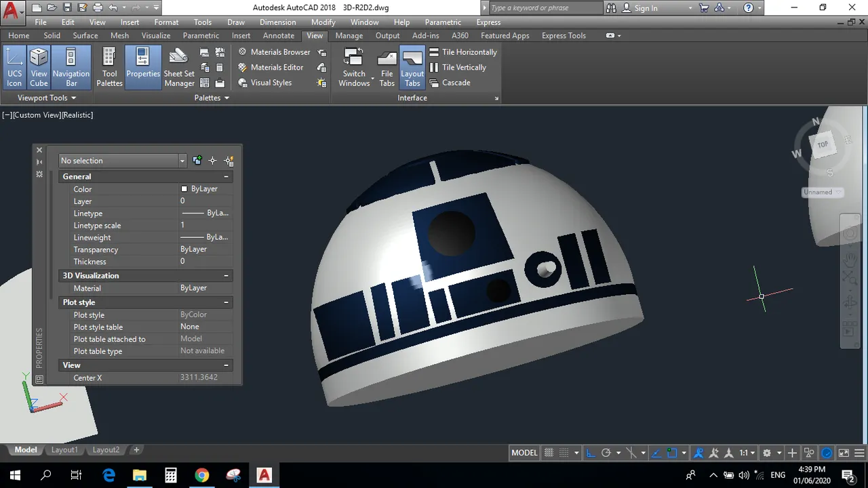Click the Properties palette auto-hide icon
The image size is (868, 488).
39,162
